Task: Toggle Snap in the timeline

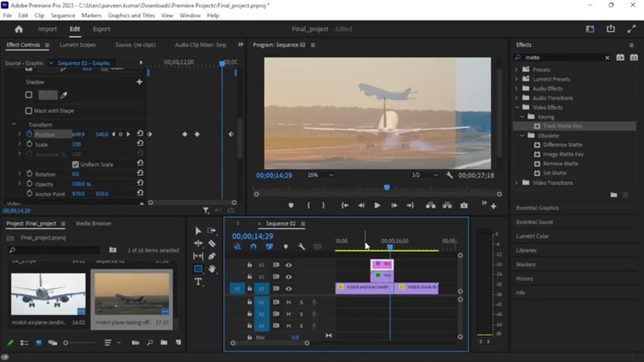Action: point(254,246)
